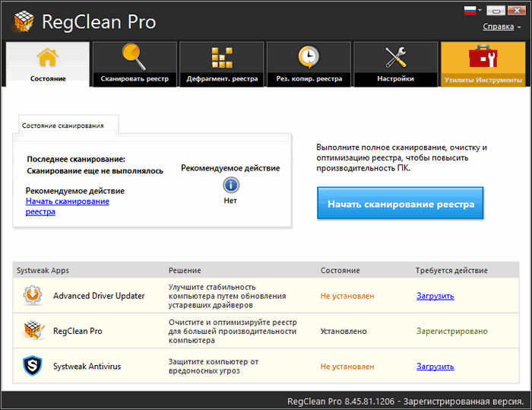532x410 pixels.
Task: Expand the Справка help menu
Action: tap(502, 27)
